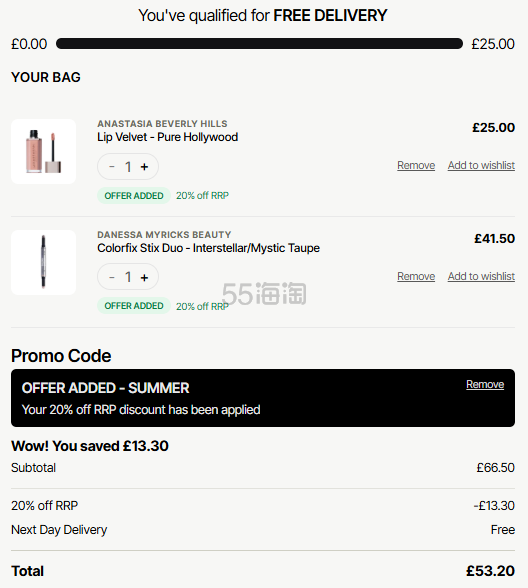Viewport: 528px width, 588px height.
Task: Select Danessa Myricks Beauty brand name
Action: (164, 235)
